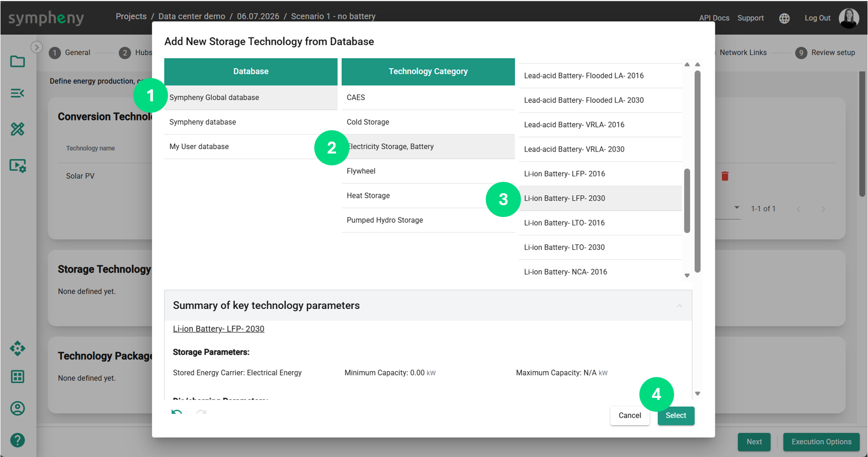868x457 pixels.
Task: Choose the Cold Storage category
Action: [x=428, y=122]
